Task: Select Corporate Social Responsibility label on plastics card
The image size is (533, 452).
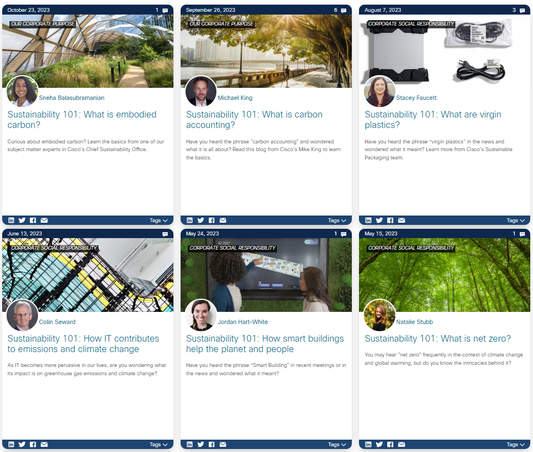Action: click(411, 24)
